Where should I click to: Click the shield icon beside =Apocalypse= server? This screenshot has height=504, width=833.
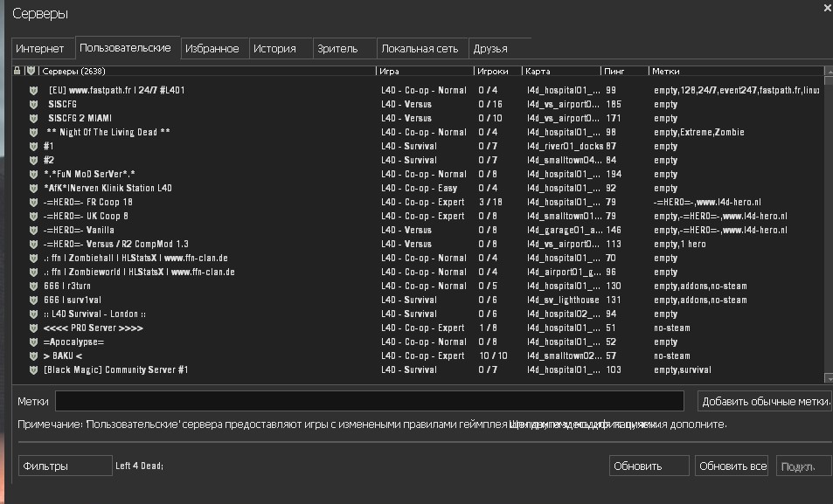tap(33, 342)
